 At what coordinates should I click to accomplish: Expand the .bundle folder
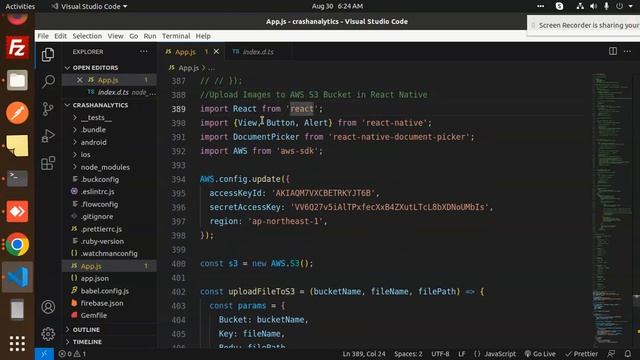point(93,130)
